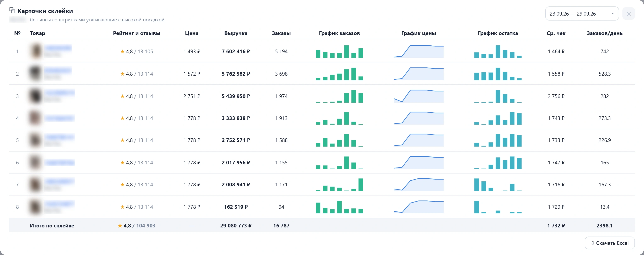Click the orders bar chart for row 1
This screenshot has height=255, width=644.
[339, 51]
